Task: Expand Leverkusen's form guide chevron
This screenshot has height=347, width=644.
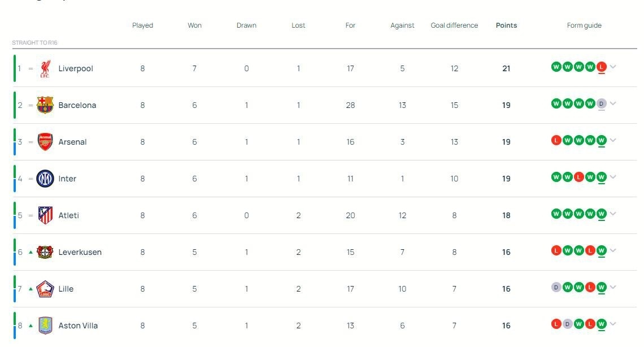Action: [613, 251]
